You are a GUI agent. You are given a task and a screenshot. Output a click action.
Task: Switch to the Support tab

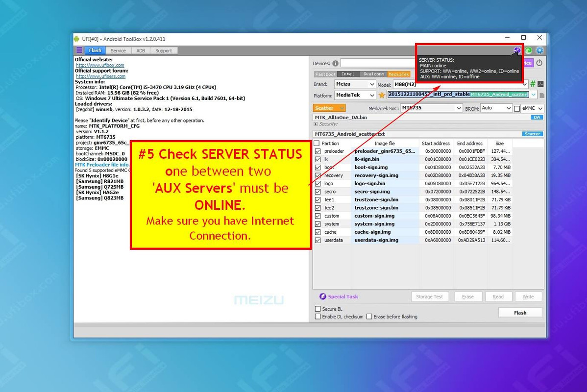coord(164,50)
